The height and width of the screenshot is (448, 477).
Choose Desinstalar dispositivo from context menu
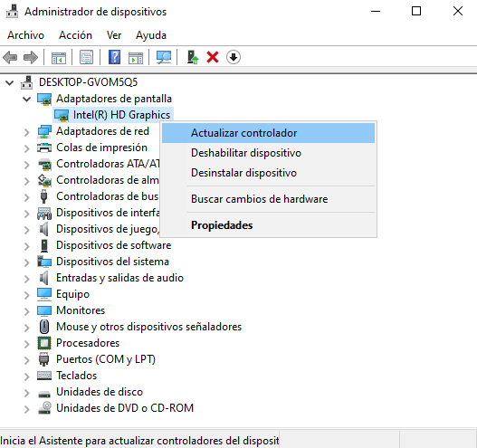coord(268,173)
